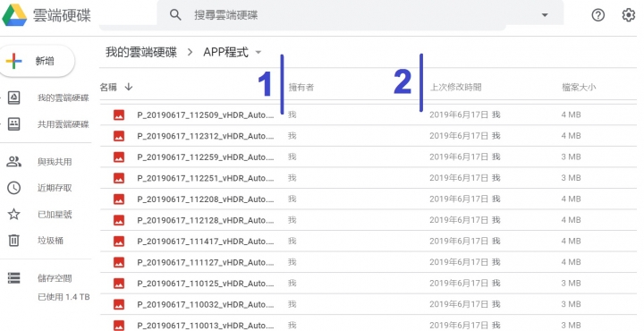The width and height of the screenshot is (644, 331).
Task: Open 已加星號 in the sidebar
Action: (x=55, y=215)
